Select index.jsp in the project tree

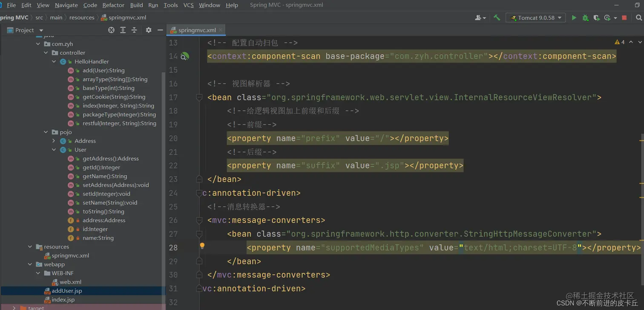pos(63,300)
